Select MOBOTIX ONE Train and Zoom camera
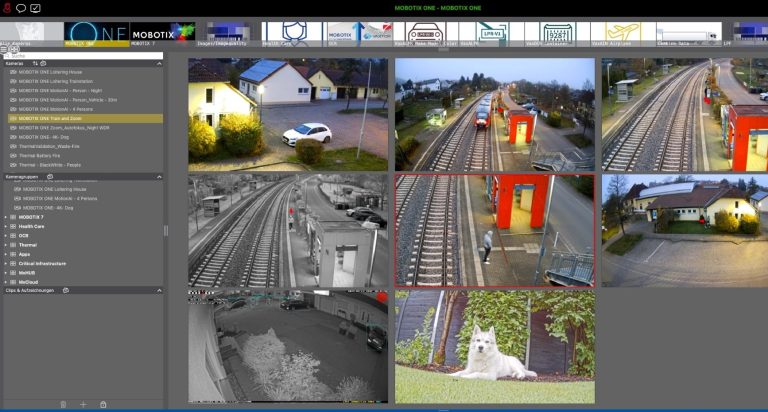The width and height of the screenshot is (768, 412). [85, 119]
